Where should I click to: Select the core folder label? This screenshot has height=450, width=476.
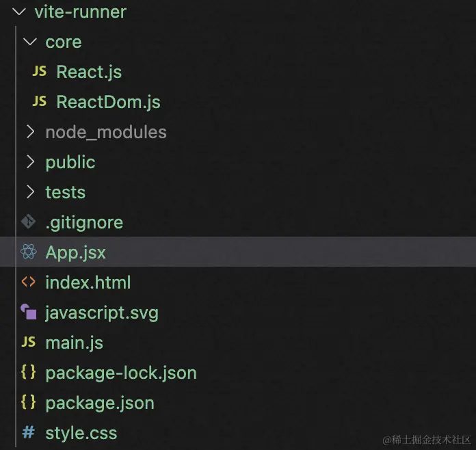(64, 42)
